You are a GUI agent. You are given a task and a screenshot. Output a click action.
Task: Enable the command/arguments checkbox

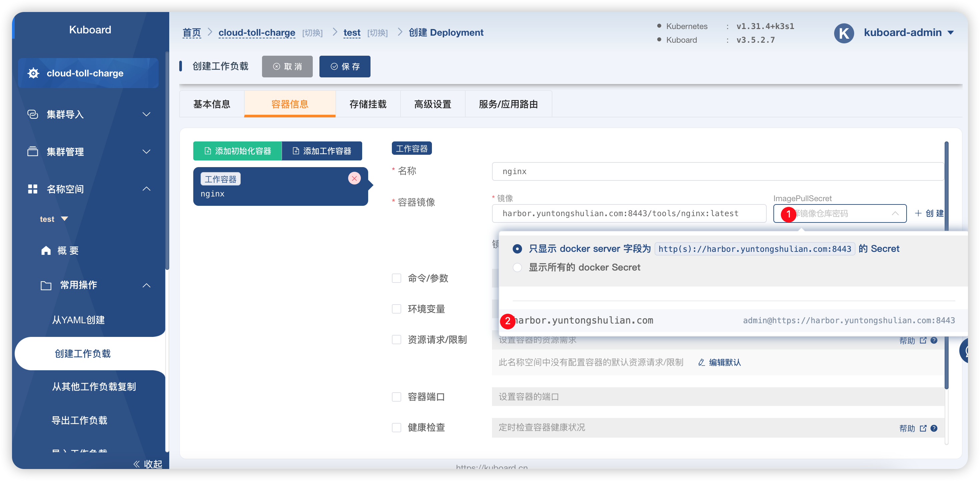[x=397, y=278]
